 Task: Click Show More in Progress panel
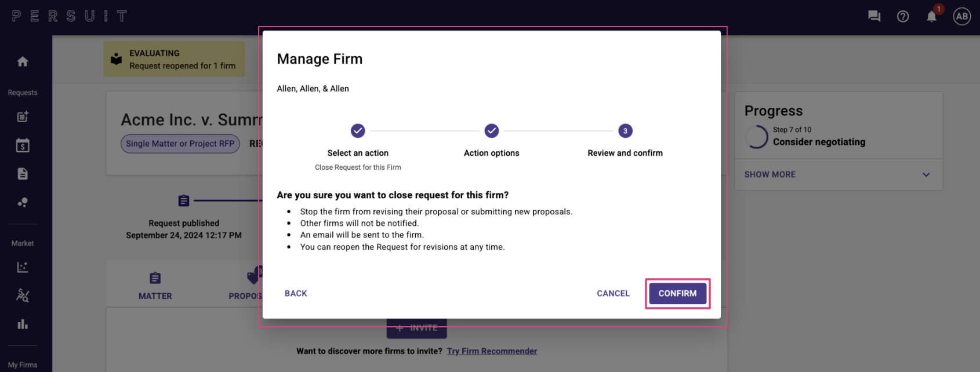point(770,174)
